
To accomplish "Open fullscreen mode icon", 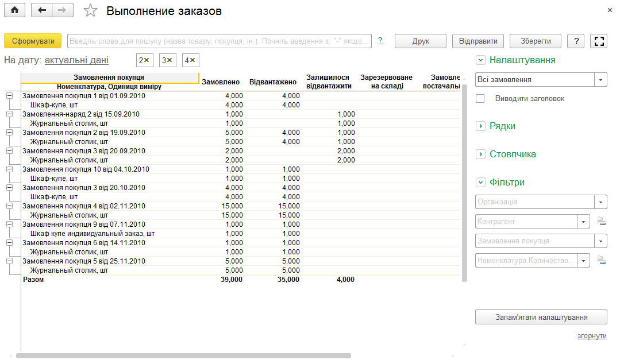I will point(599,41).
